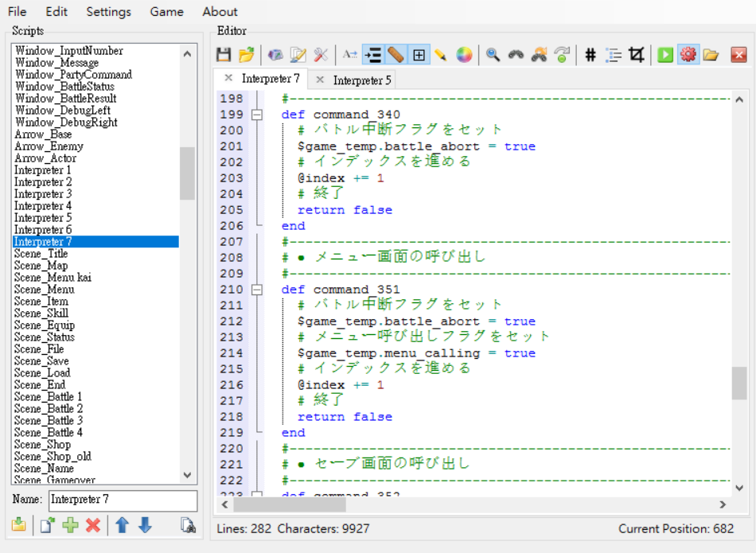
Task: Select Window_DebugLeft in the scripts list
Action: tap(95, 111)
